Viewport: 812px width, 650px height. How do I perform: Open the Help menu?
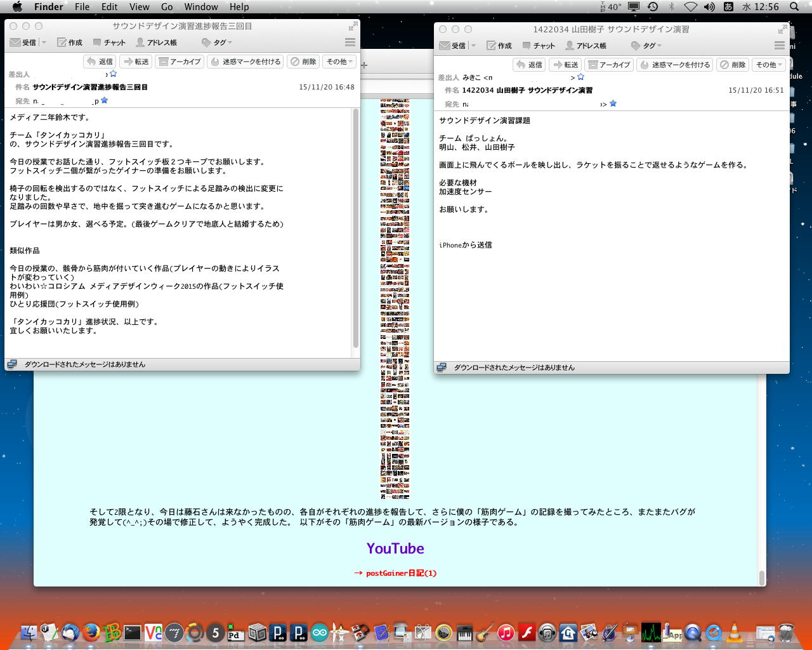click(239, 7)
